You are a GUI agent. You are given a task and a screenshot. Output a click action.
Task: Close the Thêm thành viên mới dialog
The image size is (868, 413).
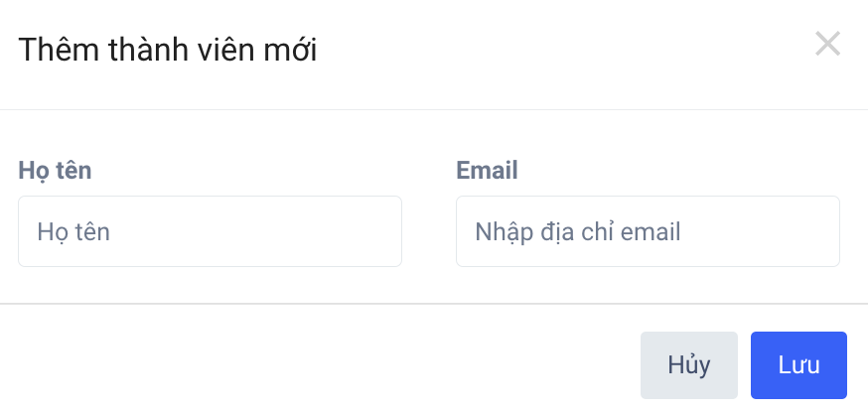[827, 44]
